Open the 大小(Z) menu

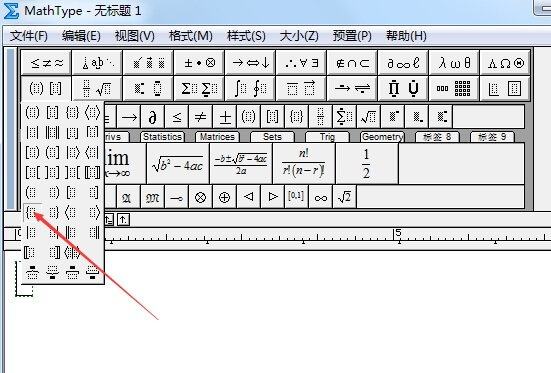[299, 36]
